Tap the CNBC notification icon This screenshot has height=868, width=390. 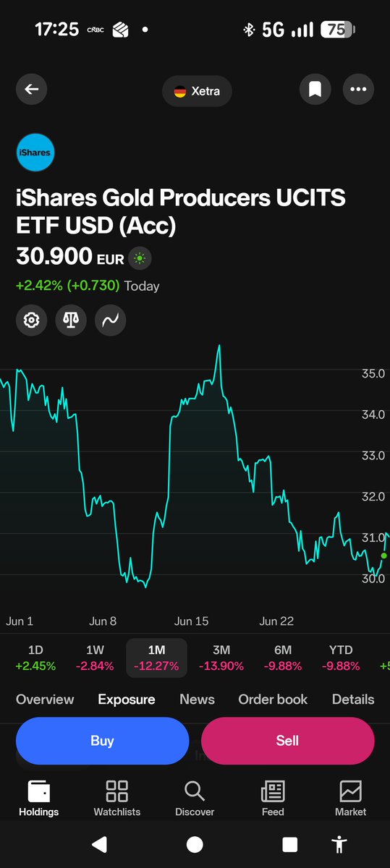click(x=94, y=30)
